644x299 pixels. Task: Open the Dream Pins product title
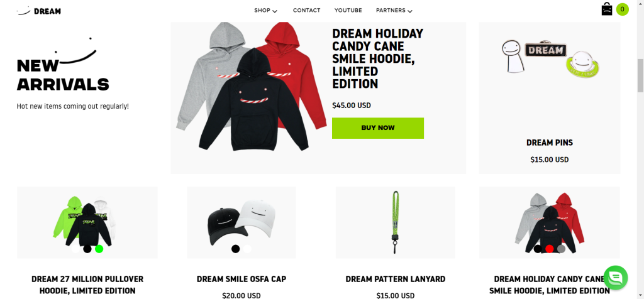550,143
